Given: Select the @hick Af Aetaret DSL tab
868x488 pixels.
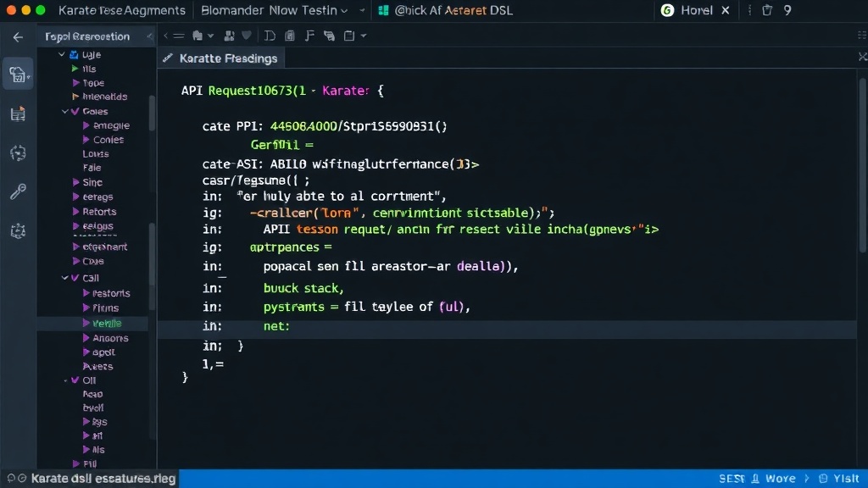Looking at the screenshot, I should tap(446, 10).
